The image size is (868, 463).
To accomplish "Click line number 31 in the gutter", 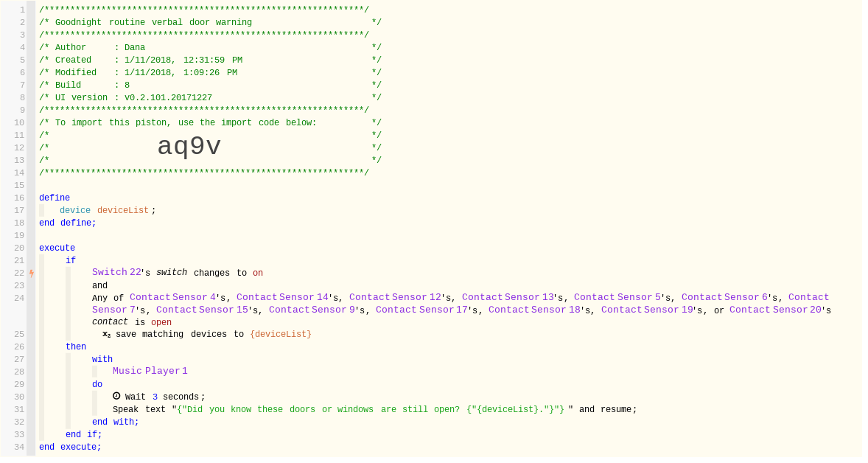I will pyautogui.click(x=19, y=409).
